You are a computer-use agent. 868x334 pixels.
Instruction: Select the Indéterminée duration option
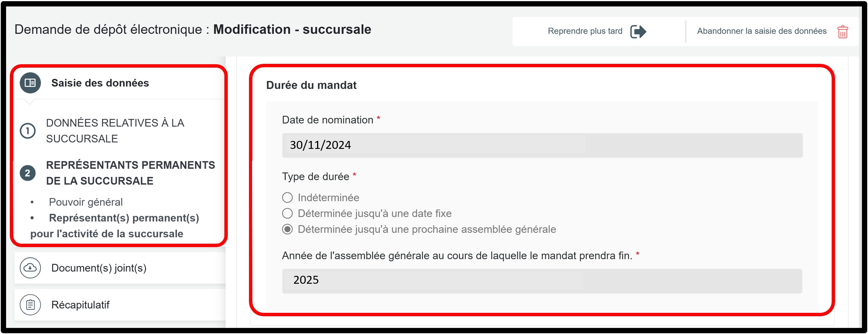coord(288,198)
